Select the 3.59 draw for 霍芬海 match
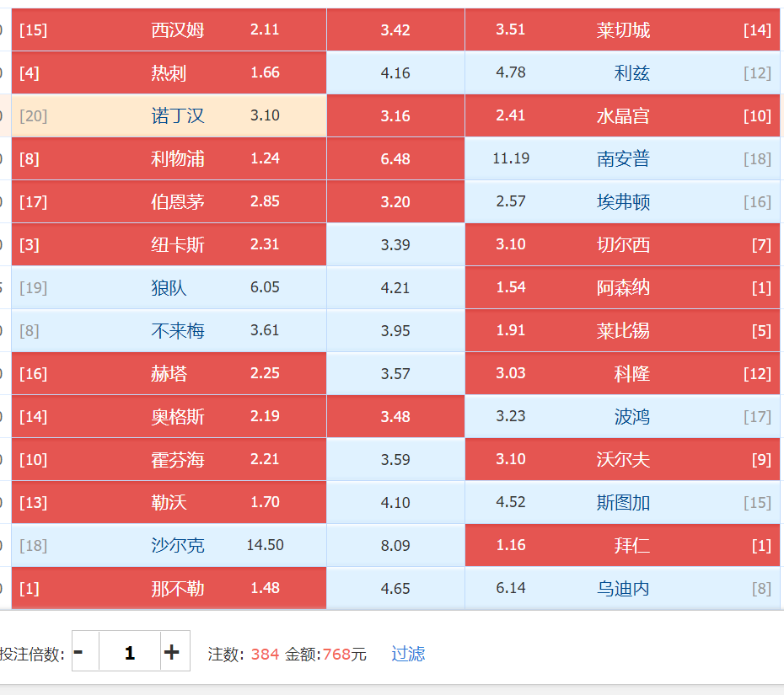784x695 pixels. tap(395, 460)
